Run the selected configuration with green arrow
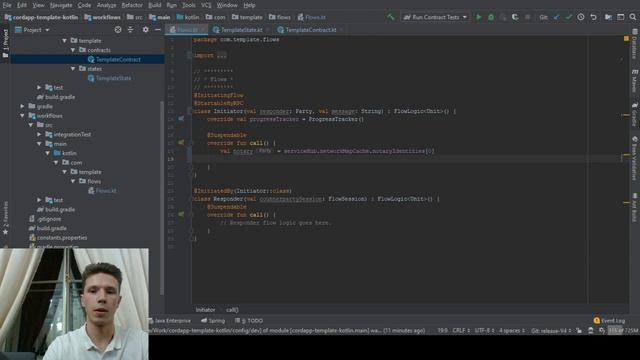Screen dimensions: 640x360 click(x=479, y=17)
